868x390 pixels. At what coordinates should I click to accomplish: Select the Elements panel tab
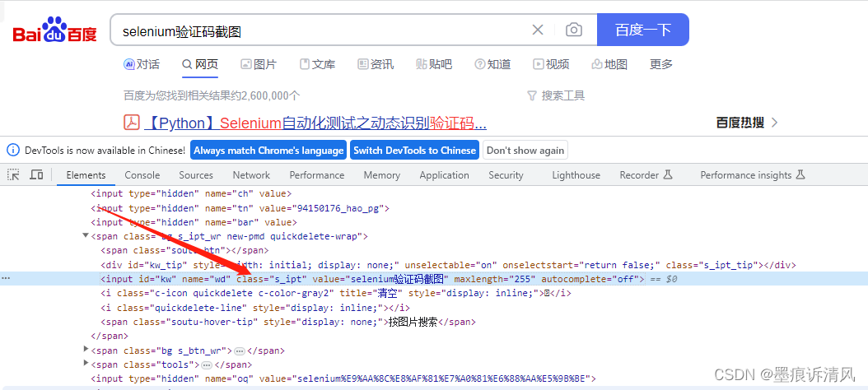pyautogui.click(x=86, y=174)
